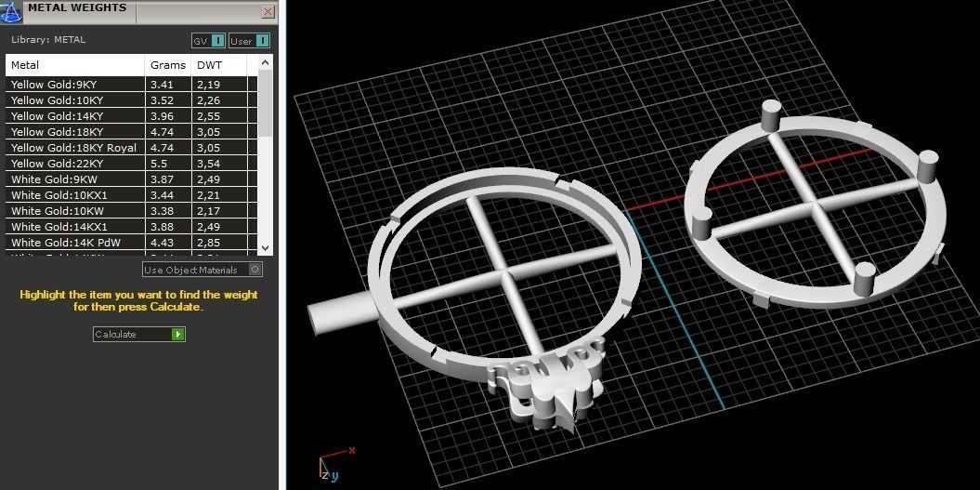980x490 pixels.
Task: Select the White Gold:10KW row
Action: [x=131, y=211]
